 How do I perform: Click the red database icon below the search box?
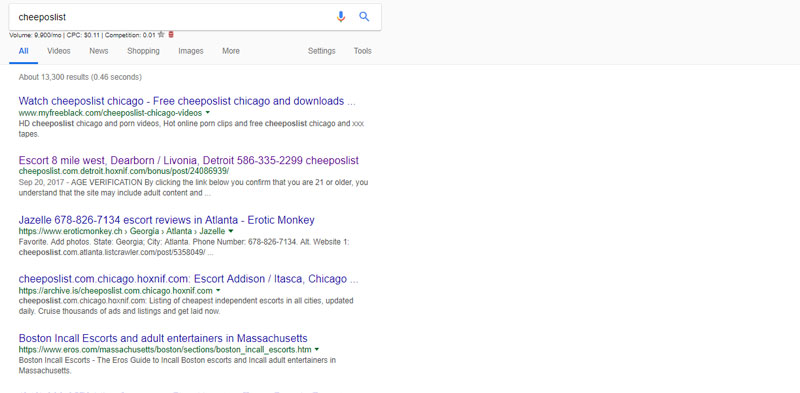point(171,35)
